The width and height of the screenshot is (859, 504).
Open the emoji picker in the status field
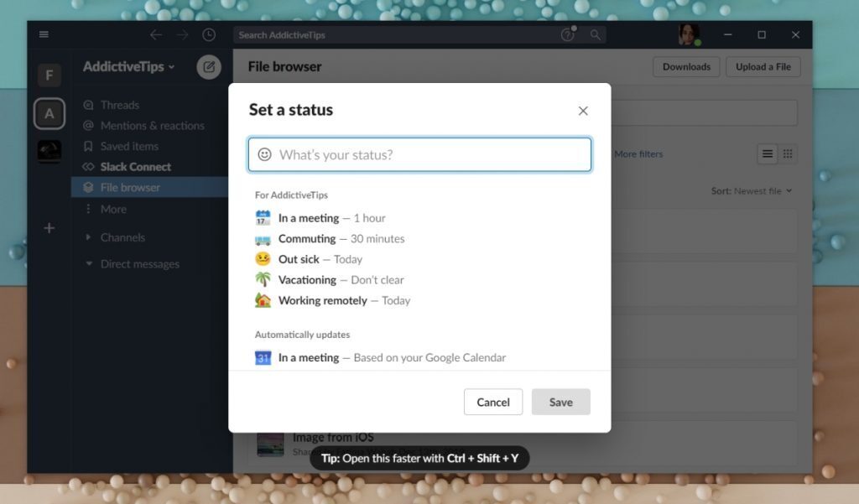click(266, 154)
